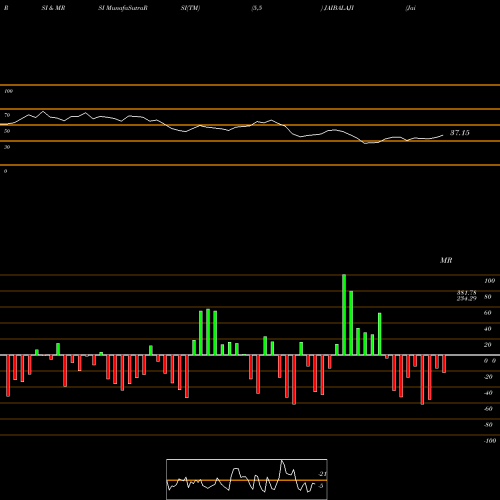The width and height of the screenshot is (500, 500).
Task: Click the "SI & MR" header text
Action: [53, 8]
